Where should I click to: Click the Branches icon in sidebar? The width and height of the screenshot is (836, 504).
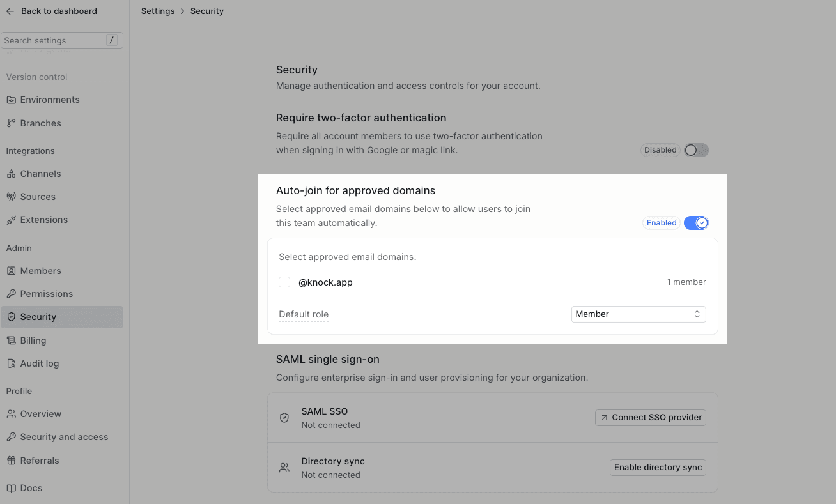pyautogui.click(x=11, y=123)
